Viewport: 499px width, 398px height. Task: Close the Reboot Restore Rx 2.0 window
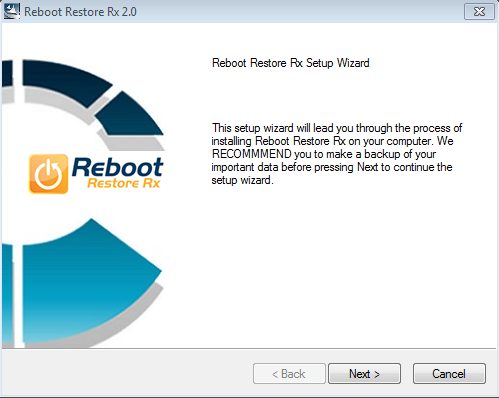(479, 12)
